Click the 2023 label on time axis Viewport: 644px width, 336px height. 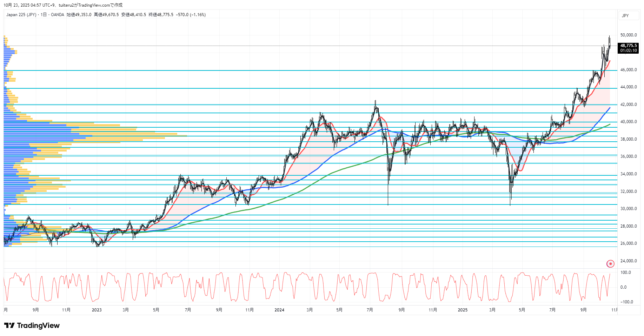[x=97, y=310]
